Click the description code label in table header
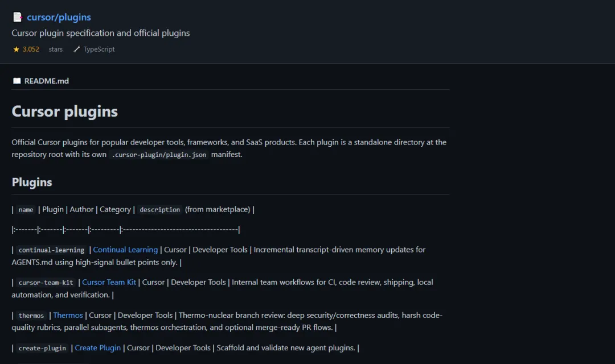Image resolution: width=615 pixels, height=364 pixels. (x=159, y=210)
